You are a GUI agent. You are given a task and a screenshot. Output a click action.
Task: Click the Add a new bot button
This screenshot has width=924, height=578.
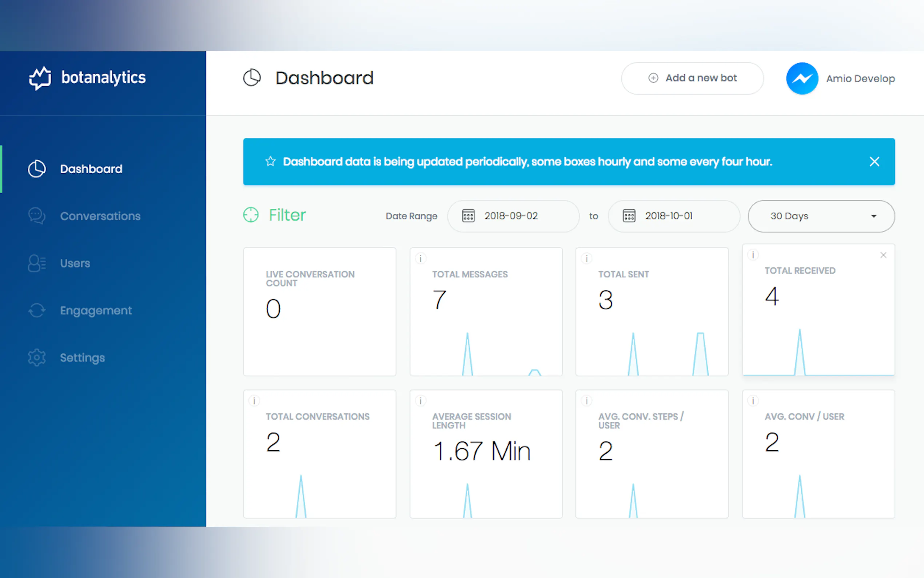click(x=692, y=78)
